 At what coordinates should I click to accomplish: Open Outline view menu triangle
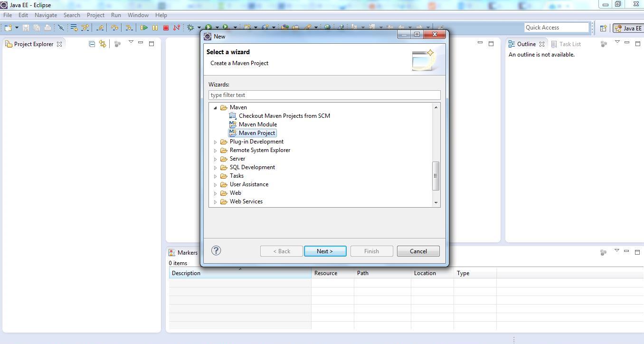pos(617,42)
